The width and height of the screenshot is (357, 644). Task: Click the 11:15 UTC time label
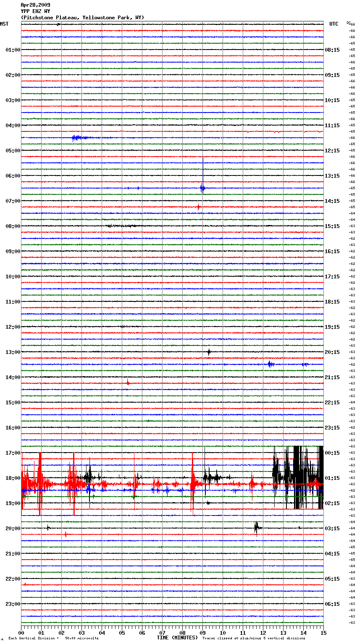(332, 126)
